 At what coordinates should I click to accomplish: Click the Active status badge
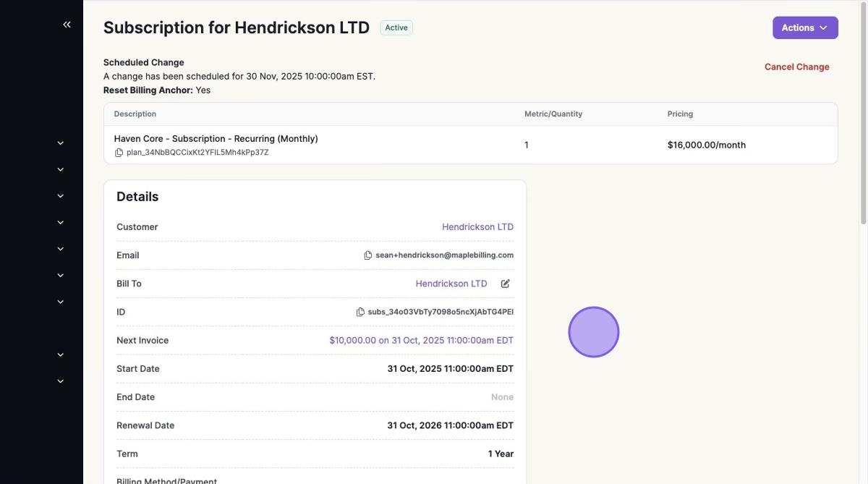click(396, 27)
